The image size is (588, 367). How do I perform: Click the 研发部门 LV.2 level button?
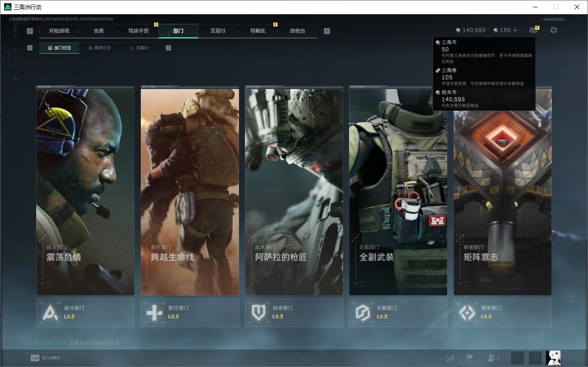tap(503, 312)
